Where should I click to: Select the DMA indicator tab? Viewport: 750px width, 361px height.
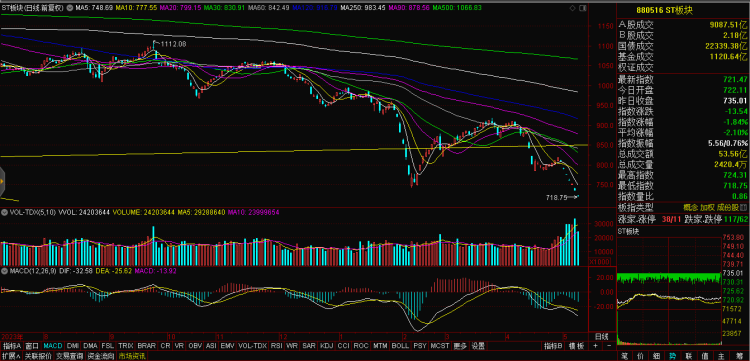[90, 346]
